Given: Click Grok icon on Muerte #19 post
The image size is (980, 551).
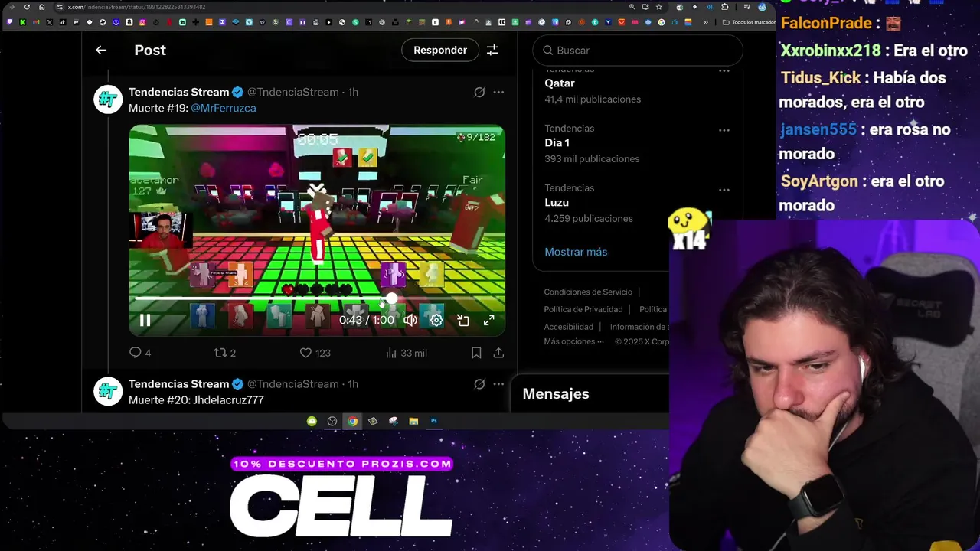Looking at the screenshot, I should (x=479, y=92).
